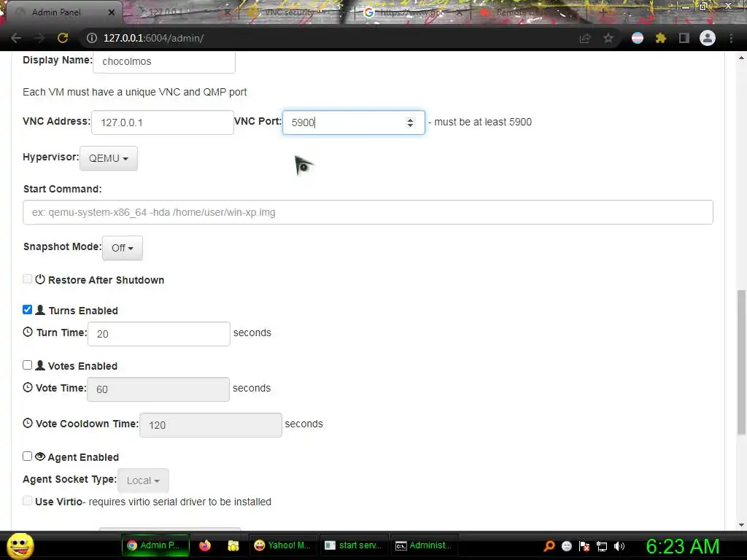Click the address bar URL

coord(153,38)
